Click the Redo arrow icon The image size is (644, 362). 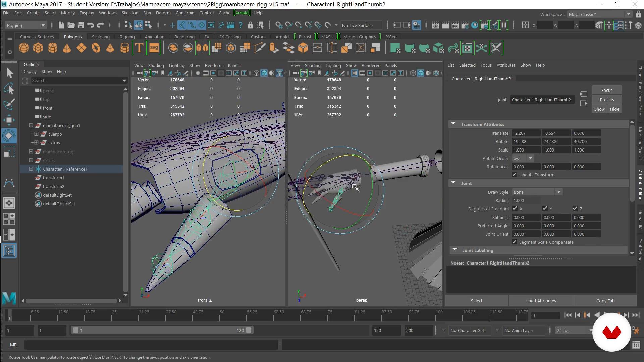(x=100, y=25)
